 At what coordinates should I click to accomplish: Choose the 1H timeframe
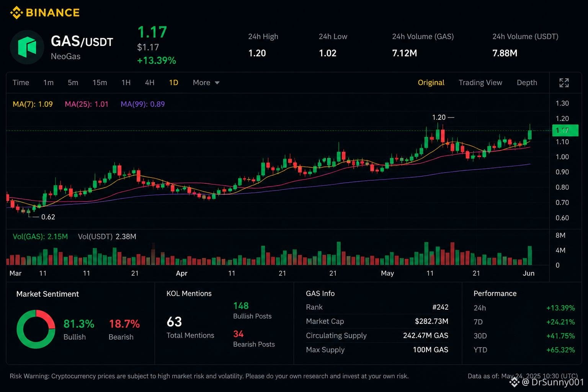click(x=126, y=83)
